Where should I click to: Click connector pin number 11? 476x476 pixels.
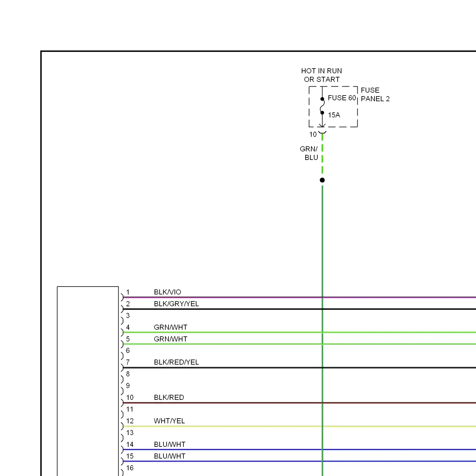130,409
